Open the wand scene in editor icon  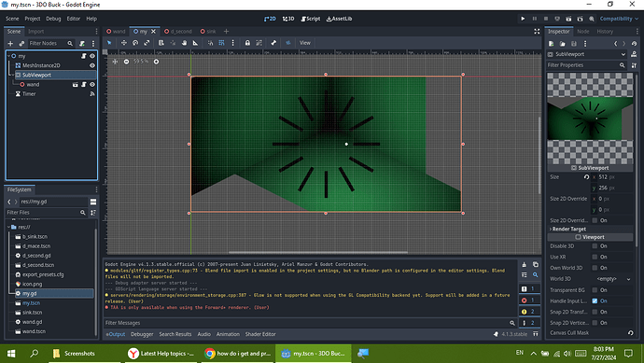[76, 84]
